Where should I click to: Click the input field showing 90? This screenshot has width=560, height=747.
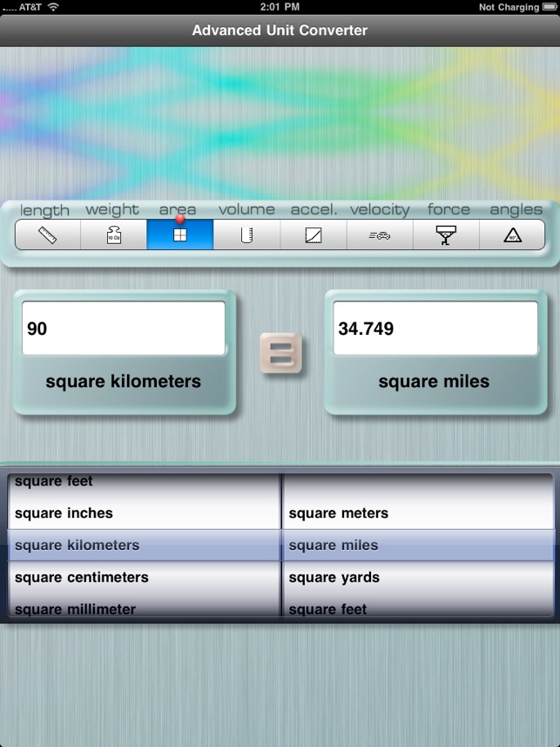point(124,329)
